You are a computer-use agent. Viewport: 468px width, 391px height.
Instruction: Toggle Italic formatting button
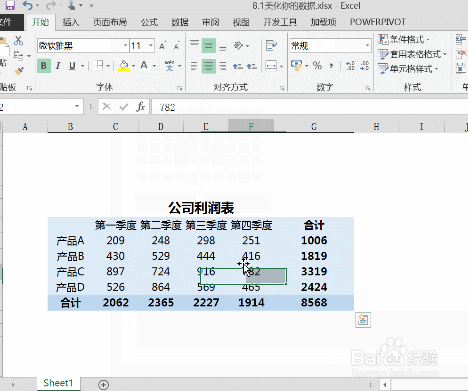click(x=58, y=66)
